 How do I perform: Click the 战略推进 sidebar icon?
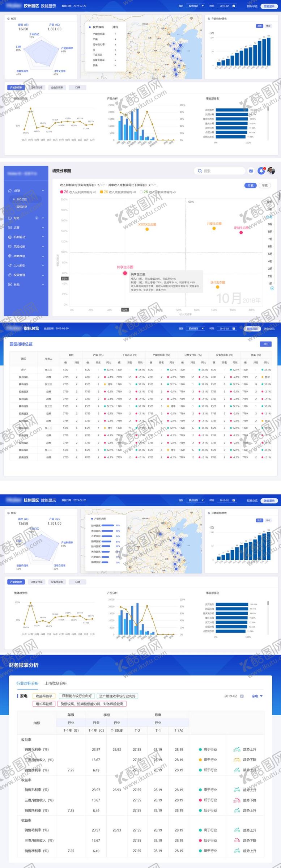(x=10, y=256)
